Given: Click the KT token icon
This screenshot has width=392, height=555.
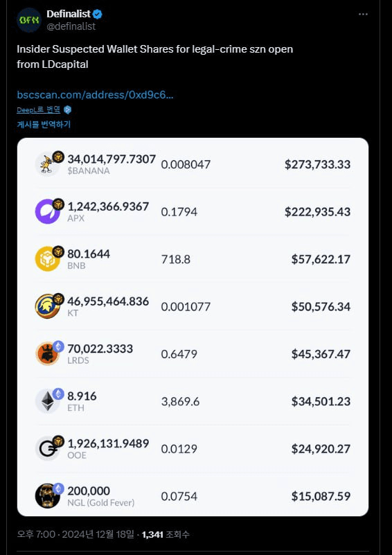Looking at the screenshot, I should [x=47, y=306].
